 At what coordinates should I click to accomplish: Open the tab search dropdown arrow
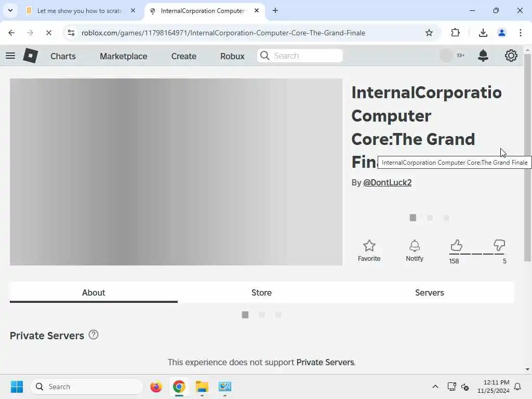(10, 10)
